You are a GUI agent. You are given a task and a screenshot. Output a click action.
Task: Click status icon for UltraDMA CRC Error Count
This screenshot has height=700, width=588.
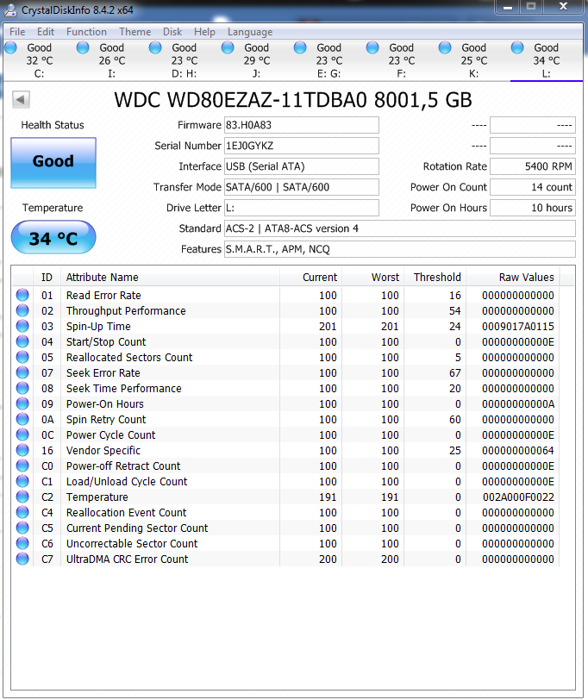tap(22, 559)
